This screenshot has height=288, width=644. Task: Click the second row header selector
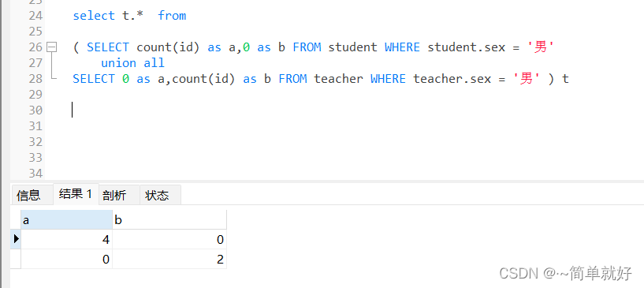point(16,260)
